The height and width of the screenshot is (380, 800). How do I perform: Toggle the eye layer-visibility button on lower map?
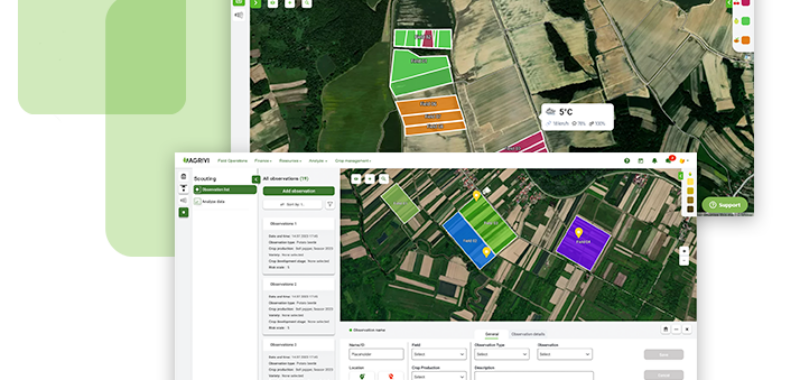[x=356, y=179]
